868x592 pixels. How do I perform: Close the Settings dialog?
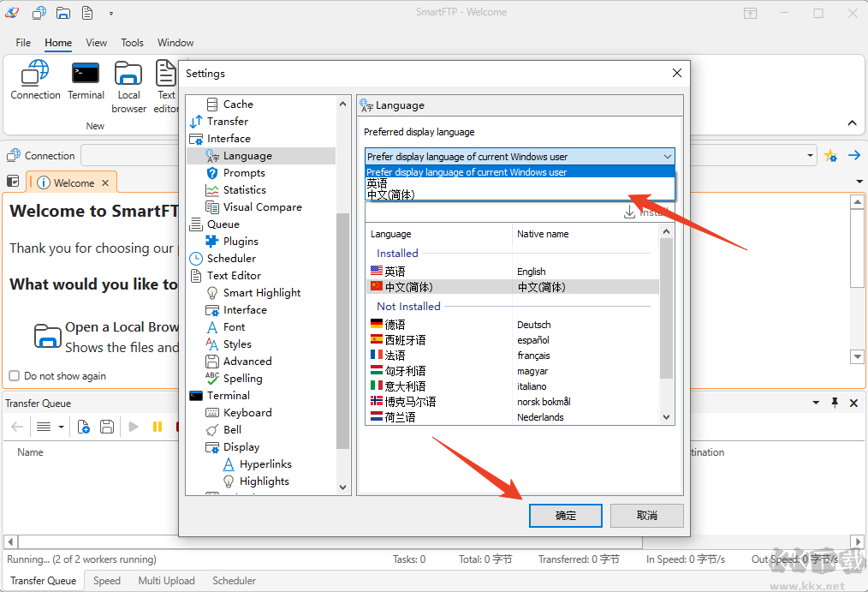(x=676, y=73)
